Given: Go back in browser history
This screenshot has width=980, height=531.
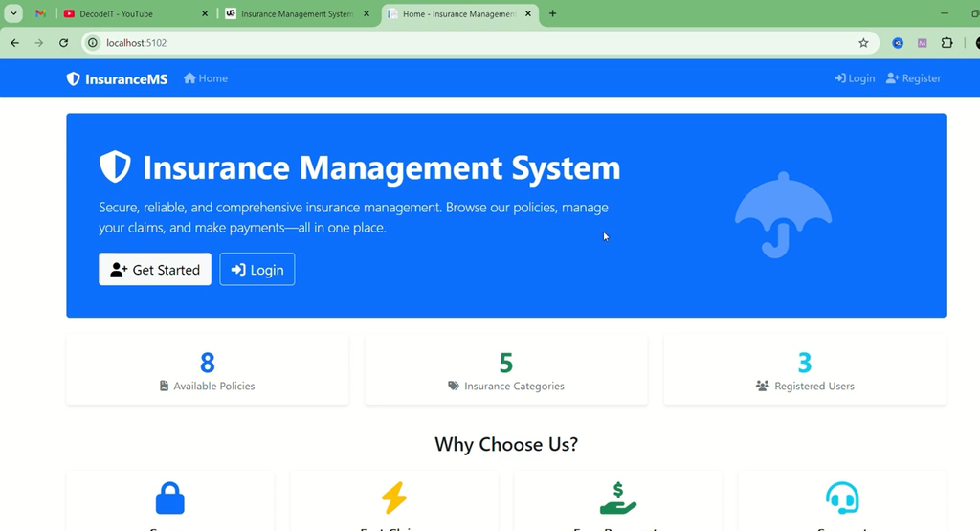Looking at the screenshot, I should (15, 43).
